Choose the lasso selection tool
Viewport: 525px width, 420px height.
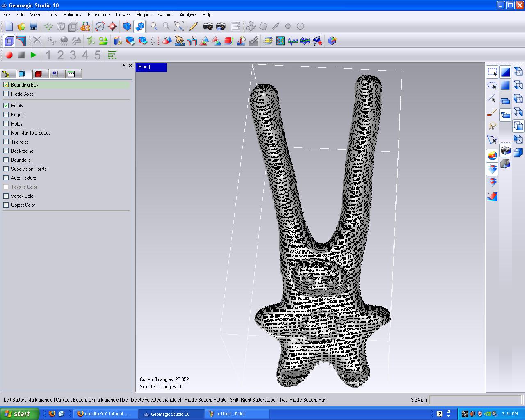[x=492, y=85]
